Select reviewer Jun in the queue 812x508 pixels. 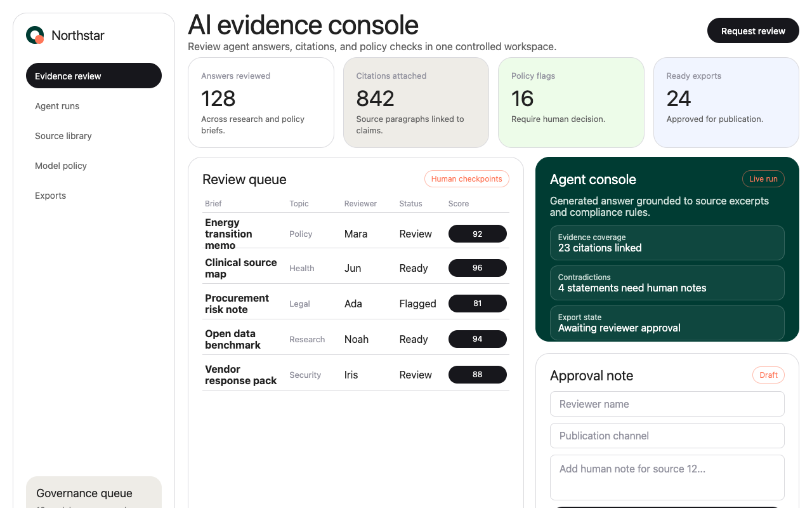click(353, 268)
